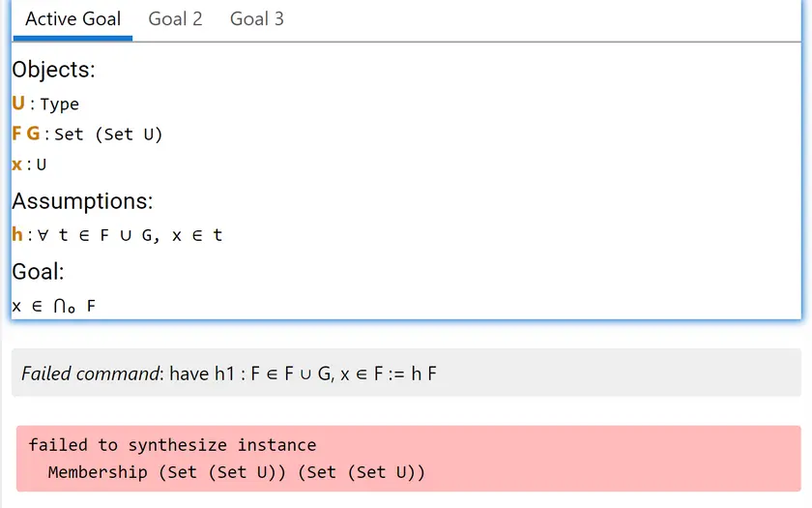Image resolution: width=812 pixels, height=508 pixels.
Task: Click the Membership (Set (Set U)) error line
Action: point(236,472)
